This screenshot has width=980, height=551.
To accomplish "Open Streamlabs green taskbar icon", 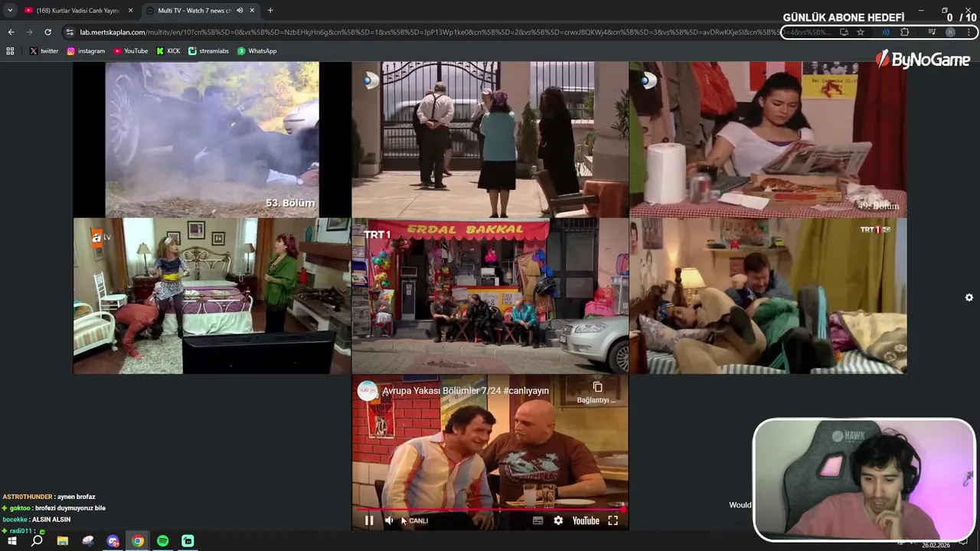I will [188, 541].
